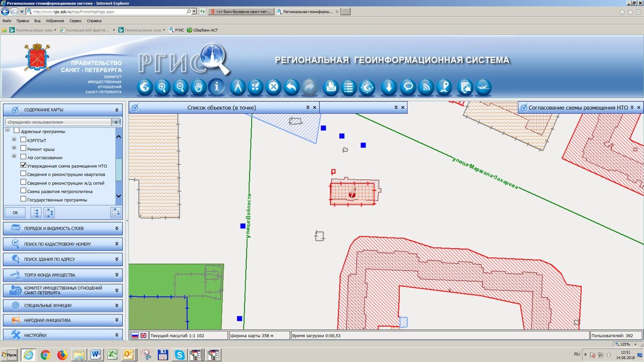Image resolution: width=644 pixels, height=362 pixels.
Task: Open the Определён пользователем dropdown
Action: click(x=116, y=122)
